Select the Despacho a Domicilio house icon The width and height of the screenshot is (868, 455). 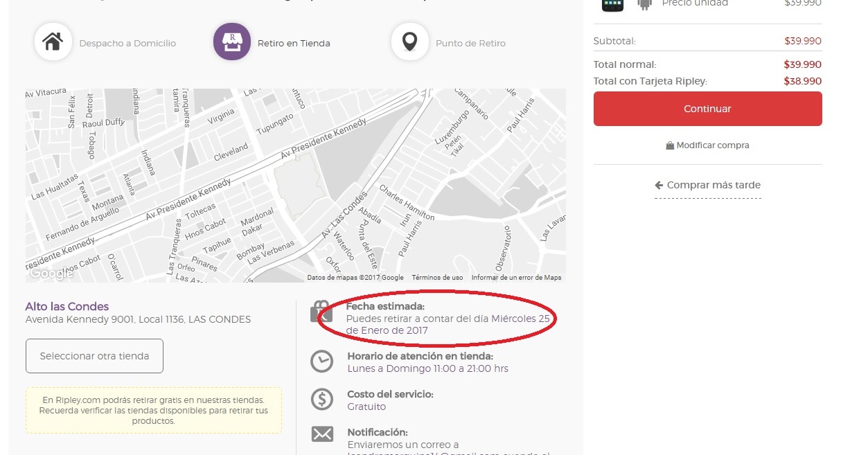53,42
